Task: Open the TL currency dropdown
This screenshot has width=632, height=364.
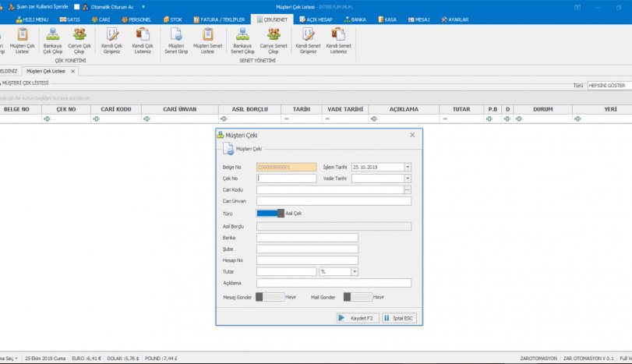Action: [355, 271]
